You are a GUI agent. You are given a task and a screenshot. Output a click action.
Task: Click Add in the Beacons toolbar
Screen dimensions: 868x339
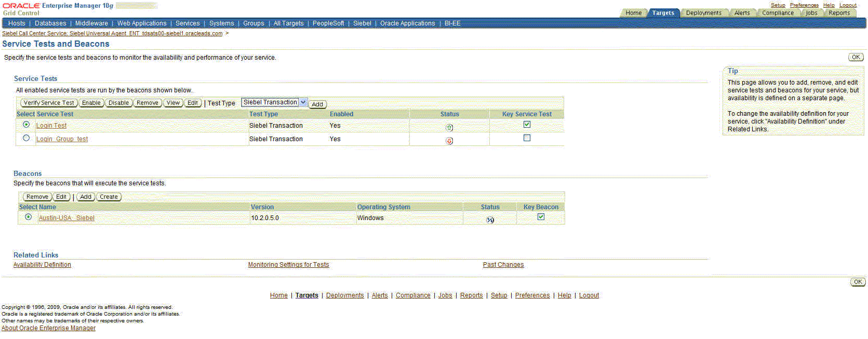click(x=86, y=197)
